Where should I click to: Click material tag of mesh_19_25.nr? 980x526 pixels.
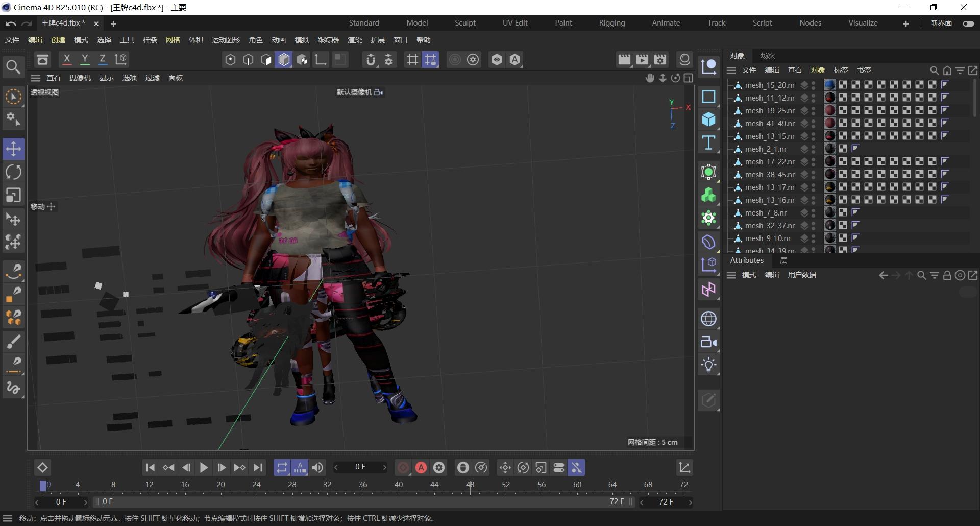pyautogui.click(x=830, y=110)
